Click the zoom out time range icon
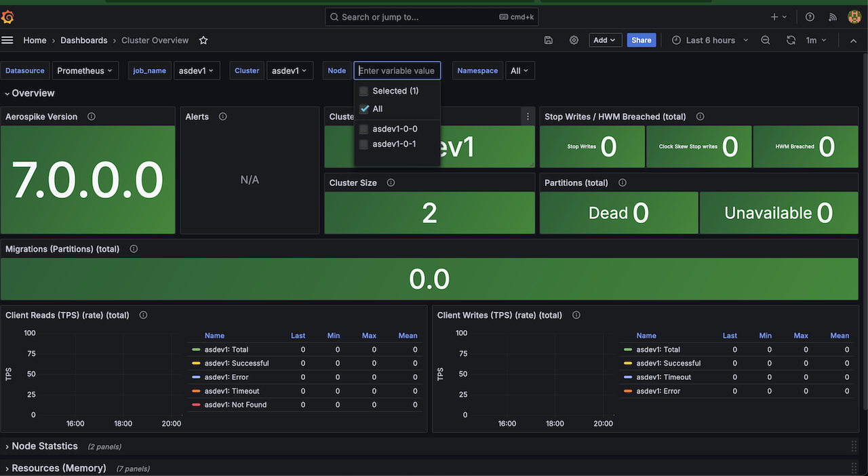This screenshot has width=868, height=476. click(x=766, y=40)
